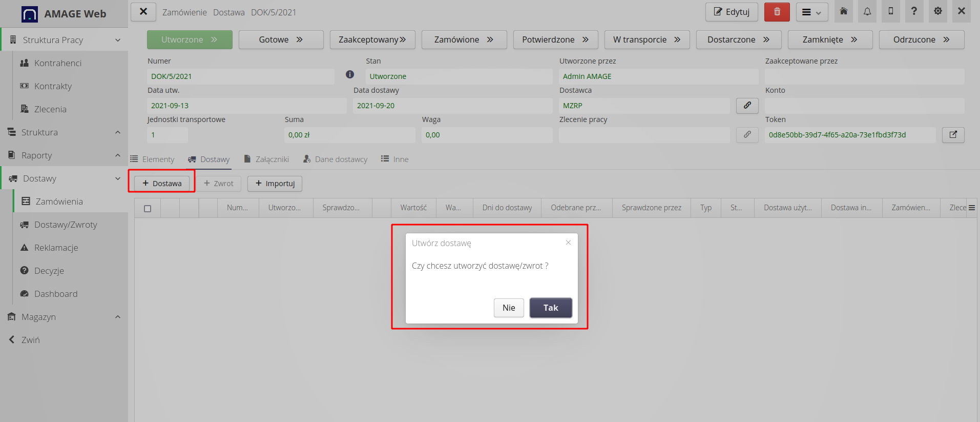Click the red trash delete icon

pyautogui.click(x=777, y=12)
